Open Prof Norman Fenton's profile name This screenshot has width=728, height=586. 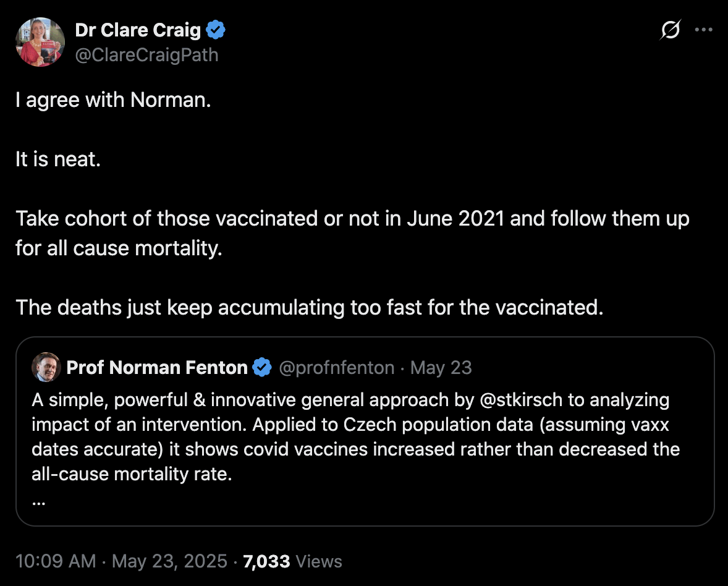pos(156,368)
